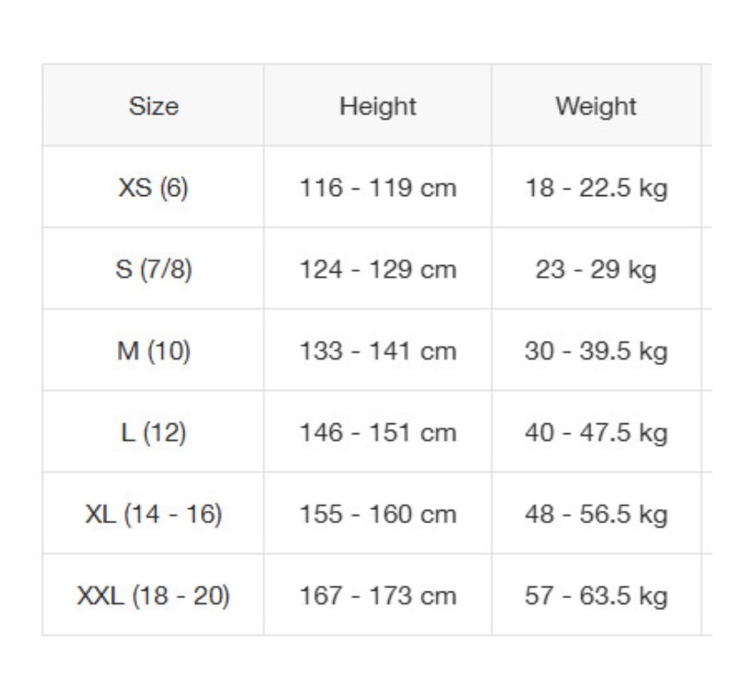Click the 116 - 119 cm height cell
The width and height of the screenshot is (744, 700).
click(x=378, y=188)
